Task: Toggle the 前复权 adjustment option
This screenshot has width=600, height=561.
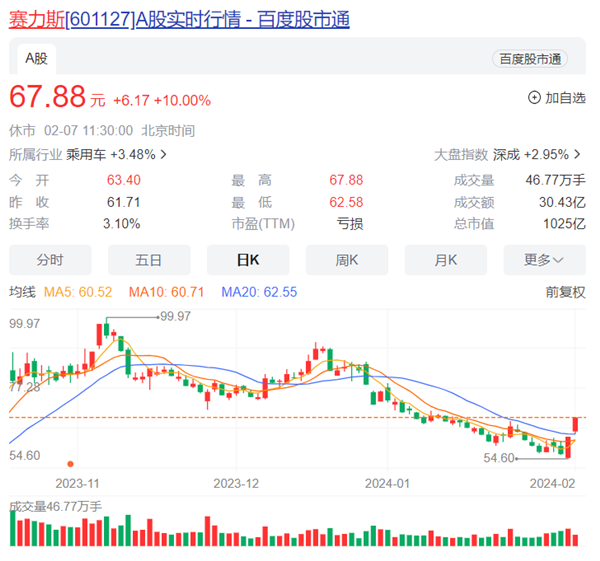Action: pyautogui.click(x=565, y=292)
